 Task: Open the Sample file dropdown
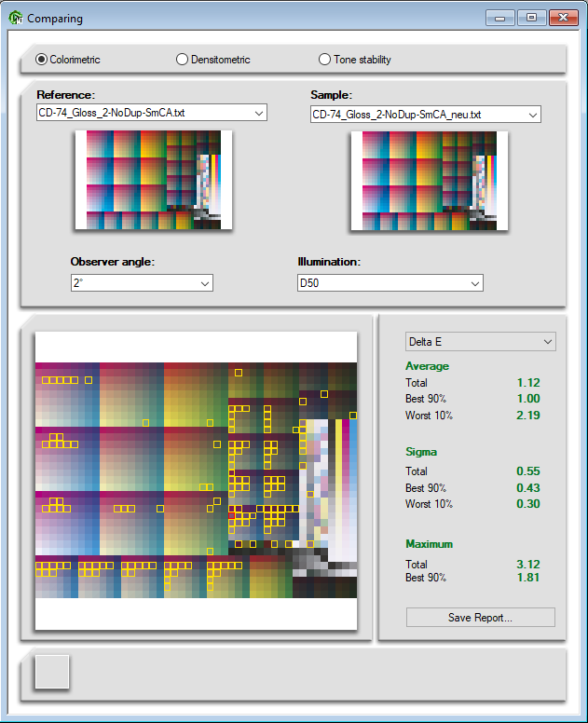pos(426,115)
